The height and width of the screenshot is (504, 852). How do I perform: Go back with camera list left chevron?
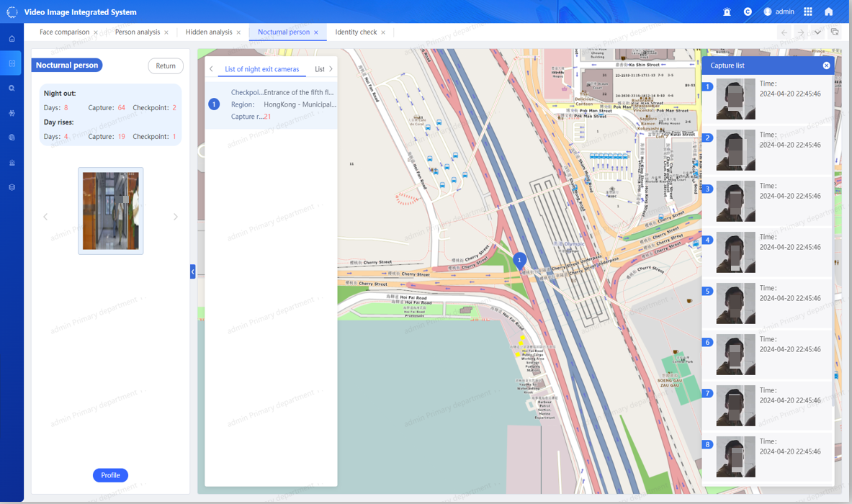click(x=211, y=69)
